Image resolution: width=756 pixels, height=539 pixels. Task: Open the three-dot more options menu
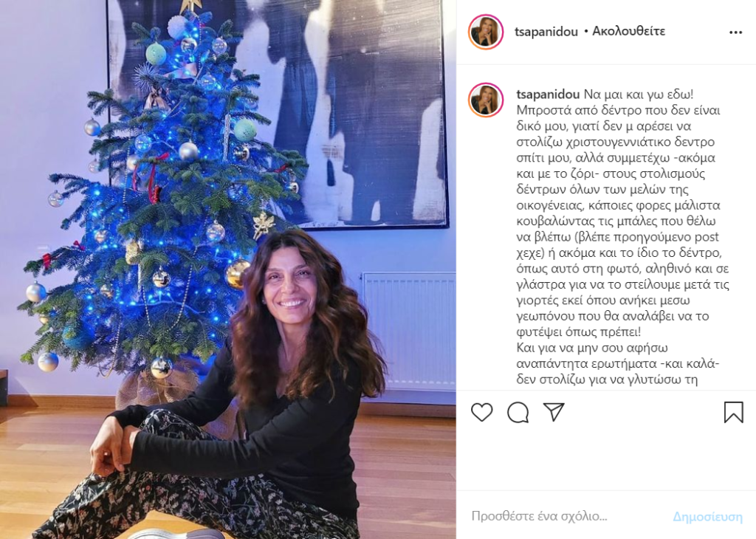click(x=735, y=32)
